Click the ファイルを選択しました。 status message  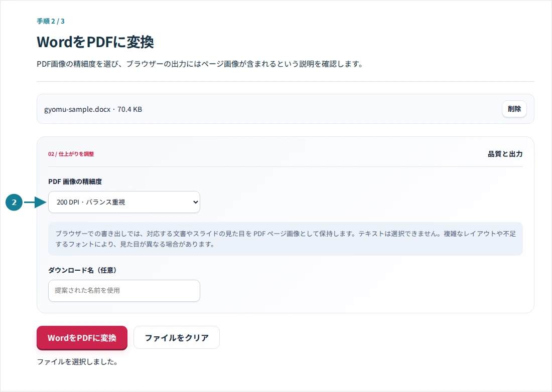coord(77,362)
